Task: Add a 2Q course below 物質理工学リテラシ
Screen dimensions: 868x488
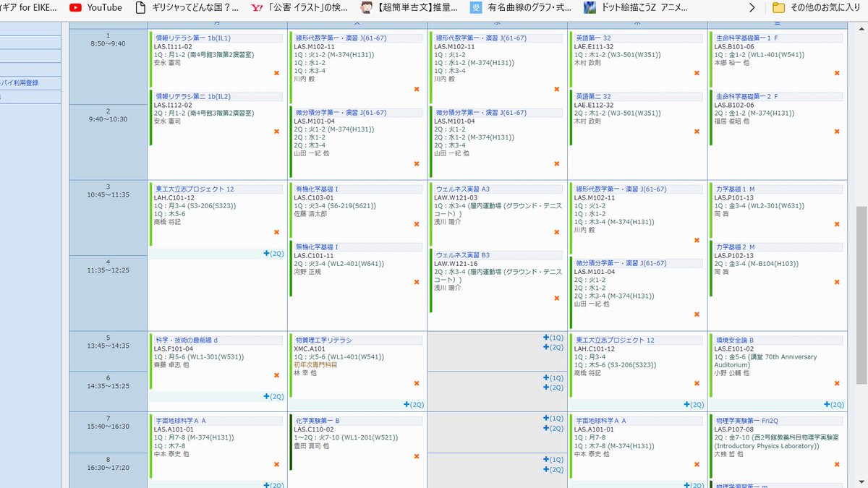Action: click(414, 404)
